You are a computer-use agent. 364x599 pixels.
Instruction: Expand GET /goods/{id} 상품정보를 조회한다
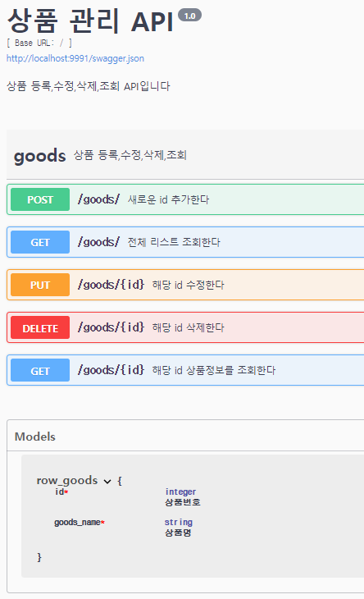185,371
